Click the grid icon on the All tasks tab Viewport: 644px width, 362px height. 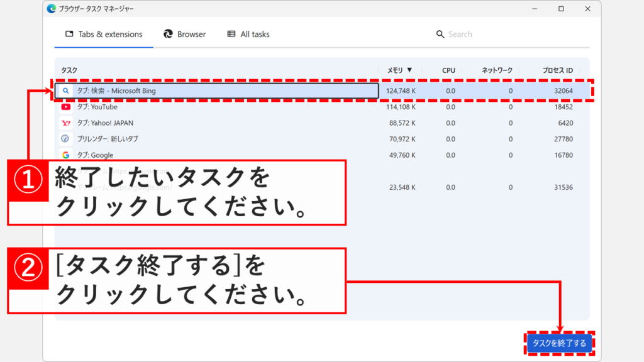point(230,34)
